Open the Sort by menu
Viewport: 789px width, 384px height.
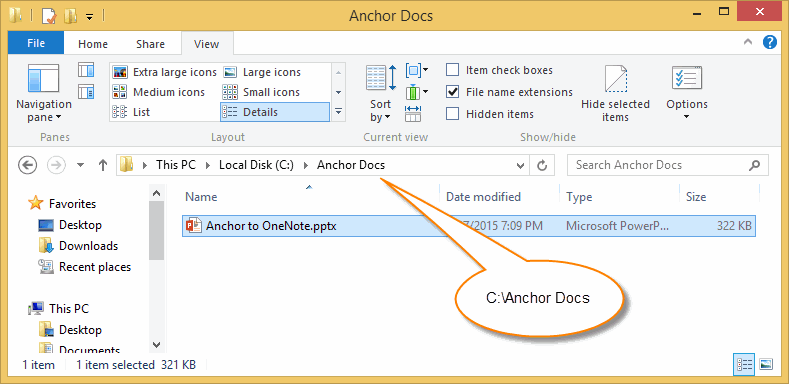[x=381, y=94]
